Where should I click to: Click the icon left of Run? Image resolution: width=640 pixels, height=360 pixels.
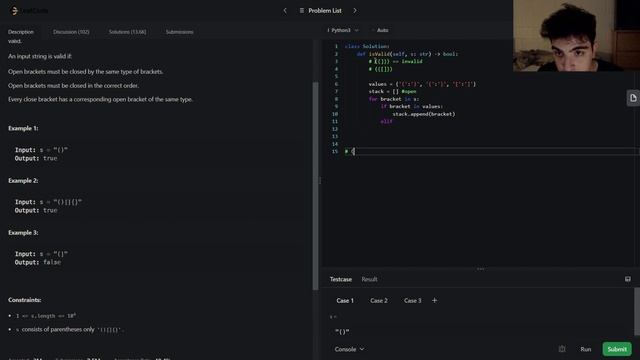point(562,349)
